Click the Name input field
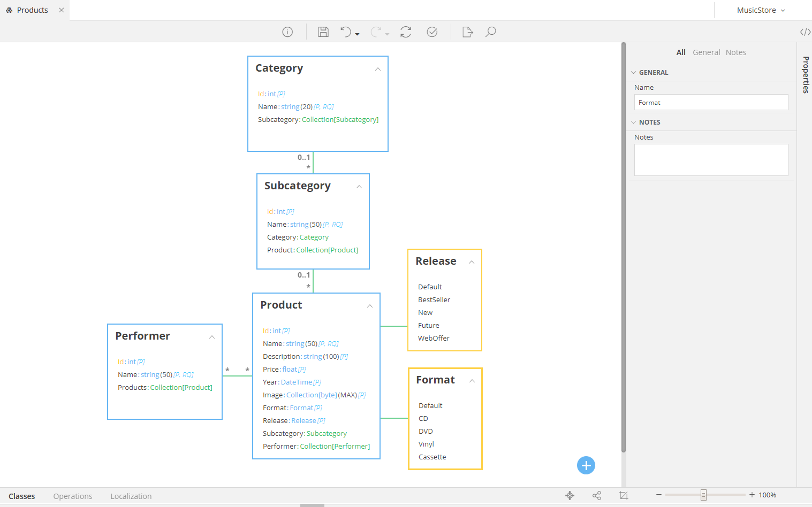Screen dimensions: 812x507 [711, 102]
